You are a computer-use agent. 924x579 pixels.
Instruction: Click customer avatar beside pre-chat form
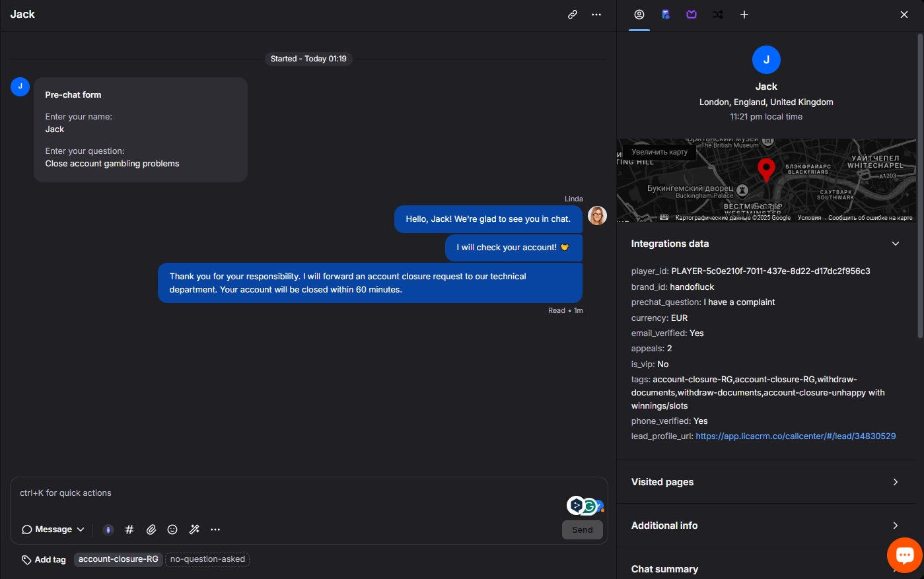(x=20, y=86)
